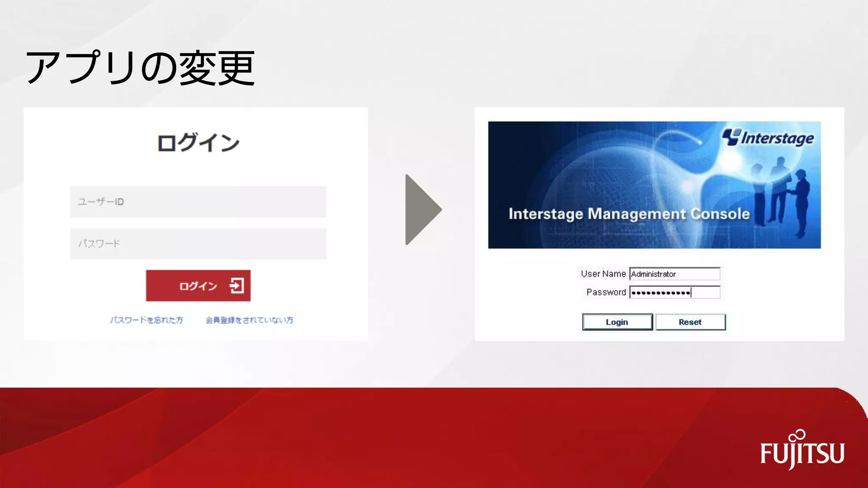Click the Fujitsu logo at bottom right

click(802, 451)
